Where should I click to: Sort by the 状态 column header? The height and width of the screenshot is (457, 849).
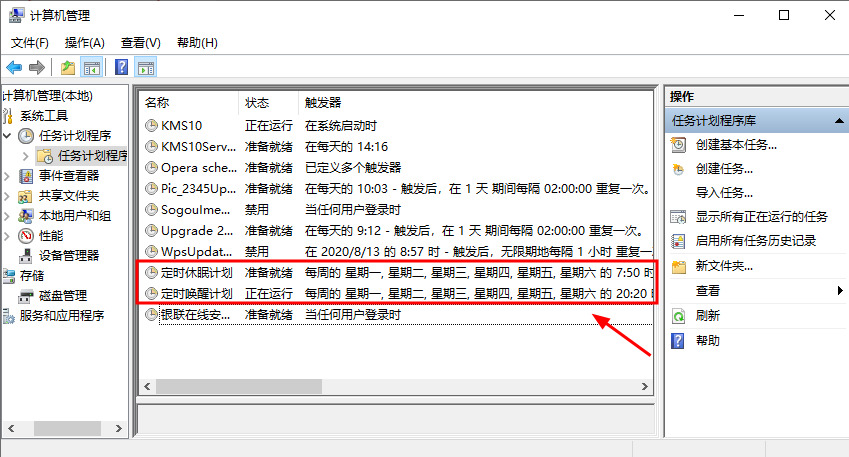(269, 102)
